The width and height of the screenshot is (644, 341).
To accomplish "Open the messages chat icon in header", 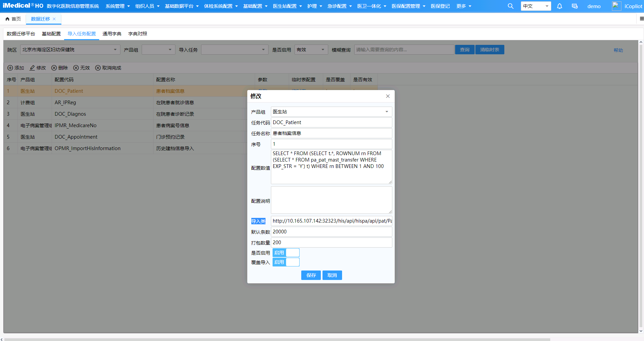I will coord(575,6).
